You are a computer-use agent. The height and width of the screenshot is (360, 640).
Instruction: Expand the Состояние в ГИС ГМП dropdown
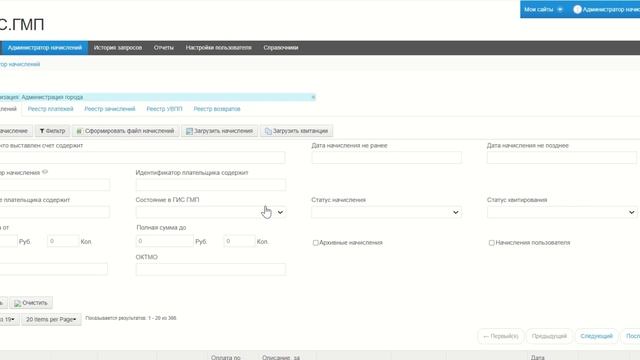[x=211, y=212]
